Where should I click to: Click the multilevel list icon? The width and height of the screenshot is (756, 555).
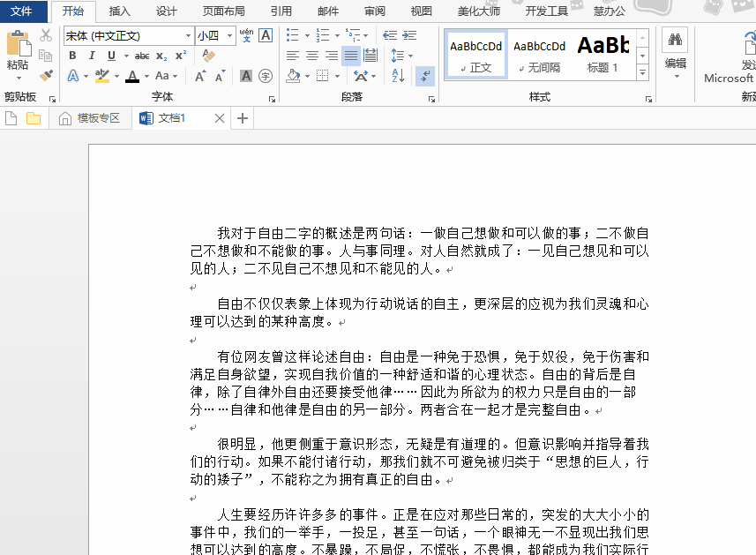353,35
